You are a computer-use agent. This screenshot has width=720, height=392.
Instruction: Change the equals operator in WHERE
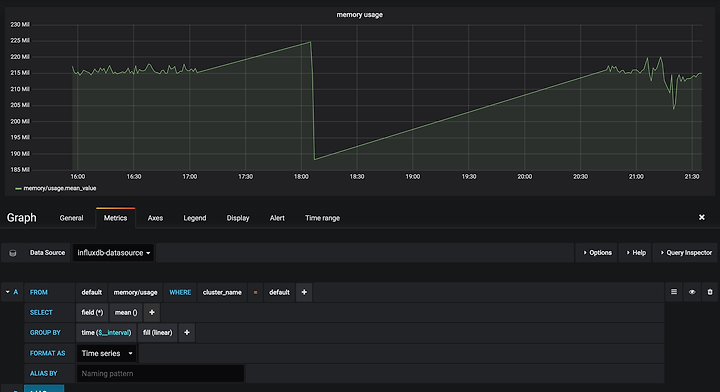point(255,292)
